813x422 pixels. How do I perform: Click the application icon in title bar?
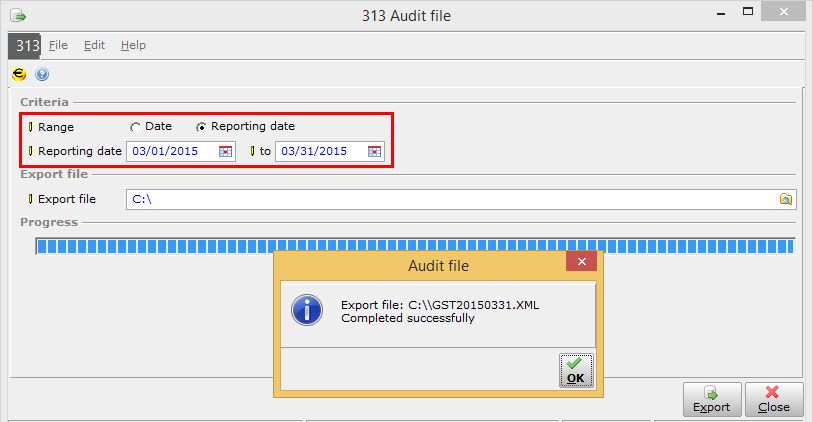click(x=17, y=15)
